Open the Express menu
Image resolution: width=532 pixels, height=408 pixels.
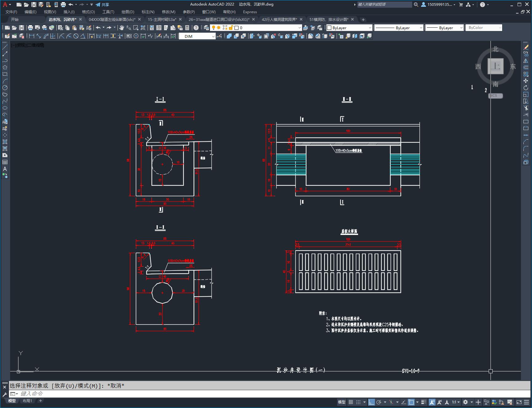(250, 12)
